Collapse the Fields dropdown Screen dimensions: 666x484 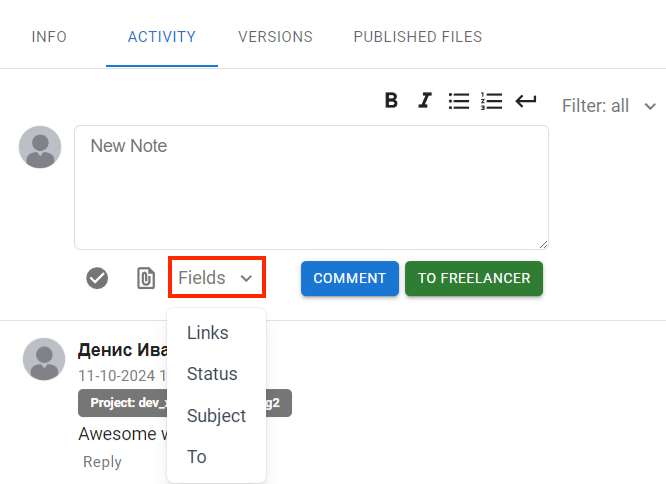[x=216, y=278]
